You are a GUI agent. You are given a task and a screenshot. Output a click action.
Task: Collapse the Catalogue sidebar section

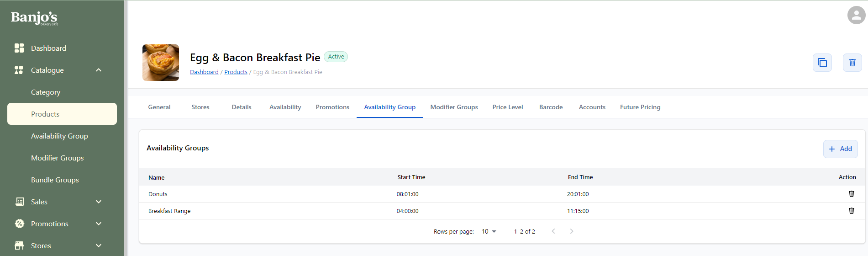(99, 70)
